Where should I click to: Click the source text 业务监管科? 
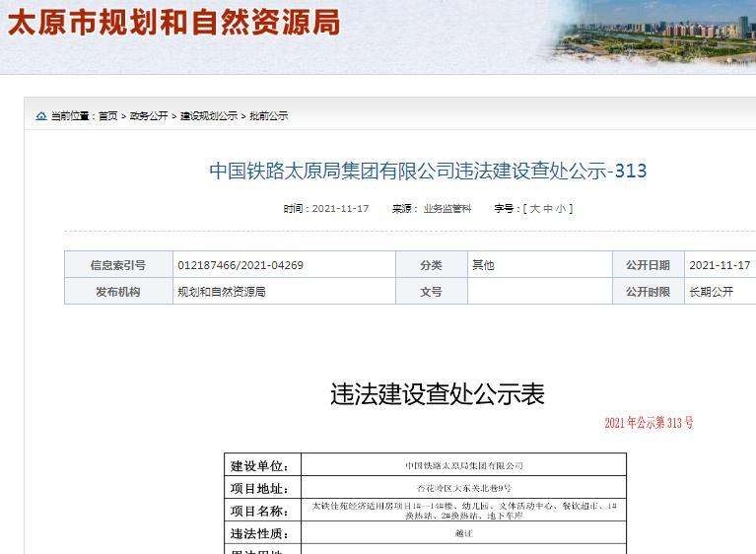tap(447, 209)
